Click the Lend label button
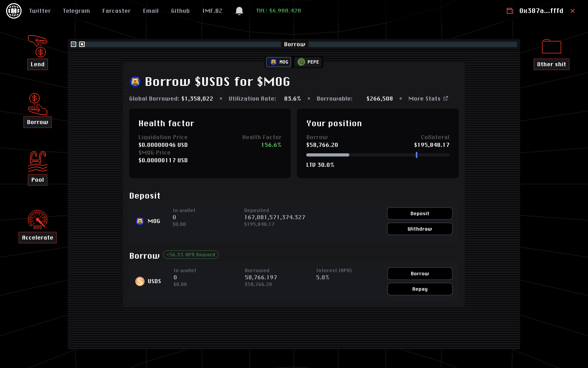 pos(38,64)
